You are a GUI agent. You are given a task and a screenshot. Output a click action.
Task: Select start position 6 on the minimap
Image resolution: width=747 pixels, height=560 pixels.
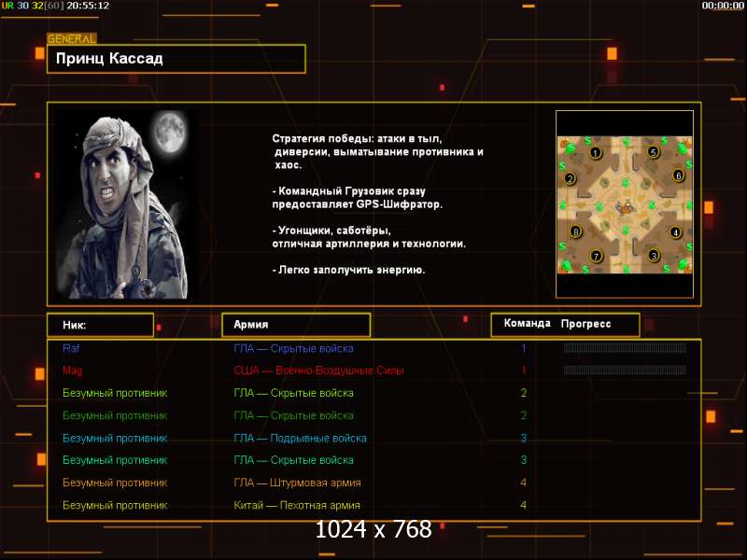(x=679, y=175)
